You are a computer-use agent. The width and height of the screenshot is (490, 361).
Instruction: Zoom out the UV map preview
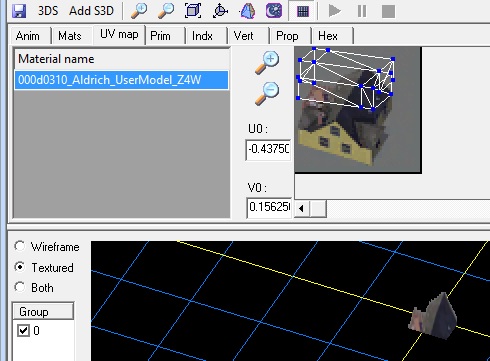(x=267, y=94)
